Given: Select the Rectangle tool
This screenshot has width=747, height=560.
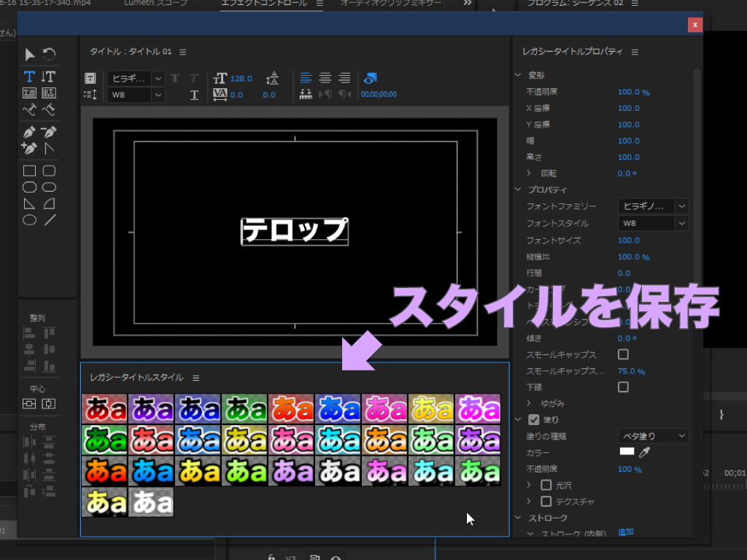Looking at the screenshot, I should point(29,170).
